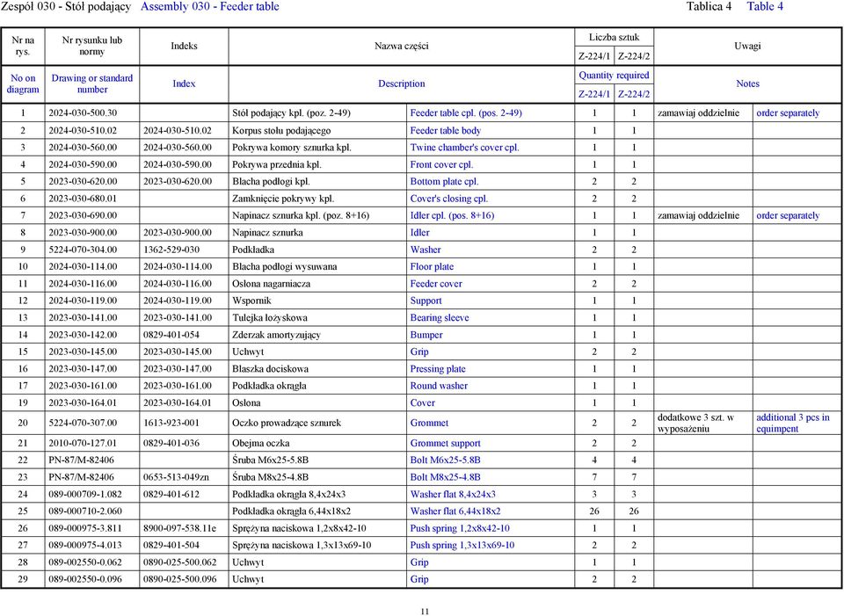Click the 'Grommet support' description
This screenshot has height=616, width=844.
pyautogui.click(x=445, y=443)
